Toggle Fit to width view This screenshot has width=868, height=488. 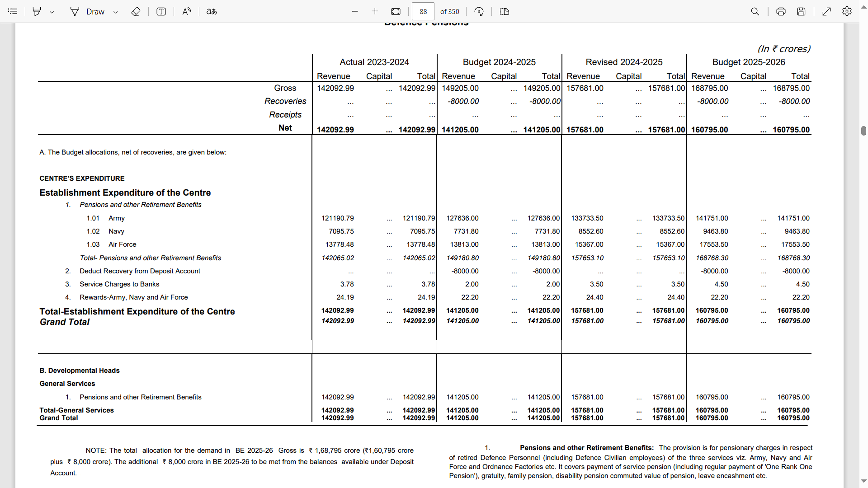click(396, 11)
